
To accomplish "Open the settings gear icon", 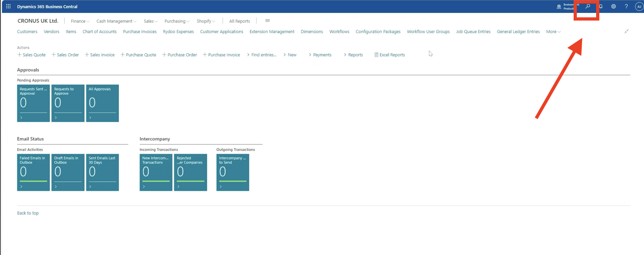I will tap(613, 6).
